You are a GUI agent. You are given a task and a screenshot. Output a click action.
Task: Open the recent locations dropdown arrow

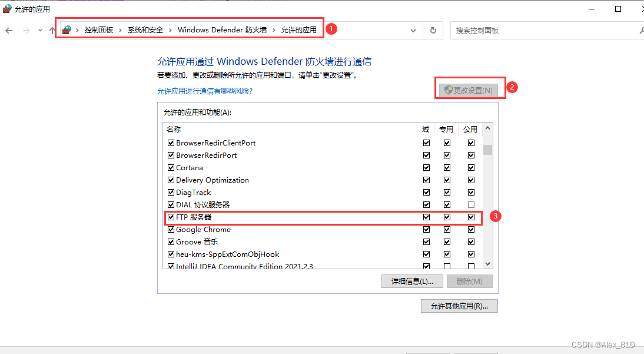click(x=40, y=31)
